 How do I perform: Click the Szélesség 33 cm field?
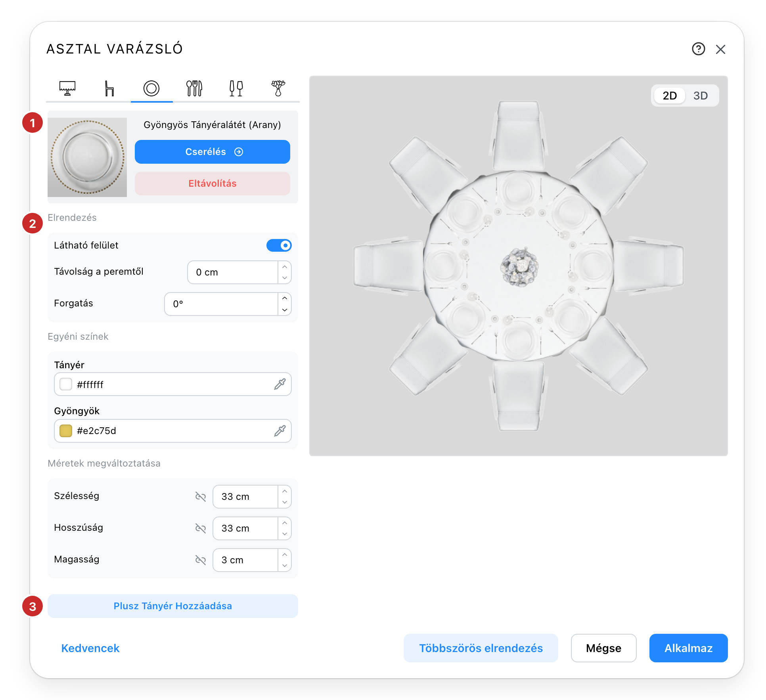tap(245, 497)
